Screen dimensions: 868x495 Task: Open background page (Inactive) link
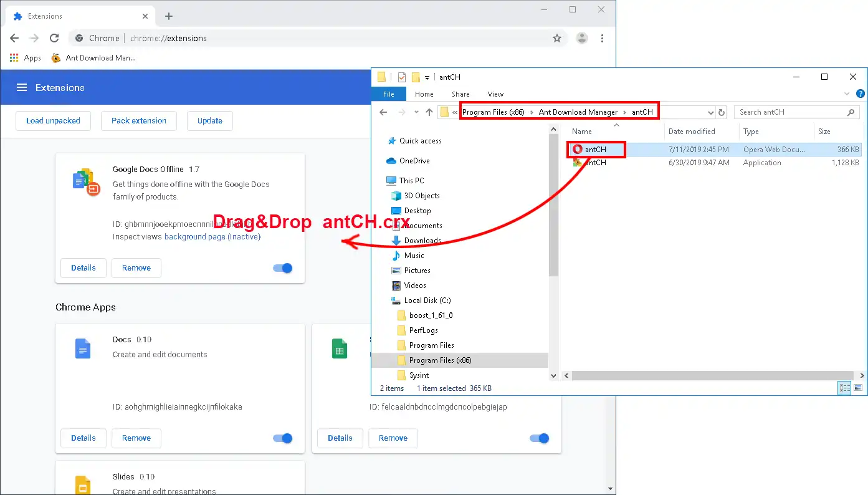pyautogui.click(x=212, y=237)
